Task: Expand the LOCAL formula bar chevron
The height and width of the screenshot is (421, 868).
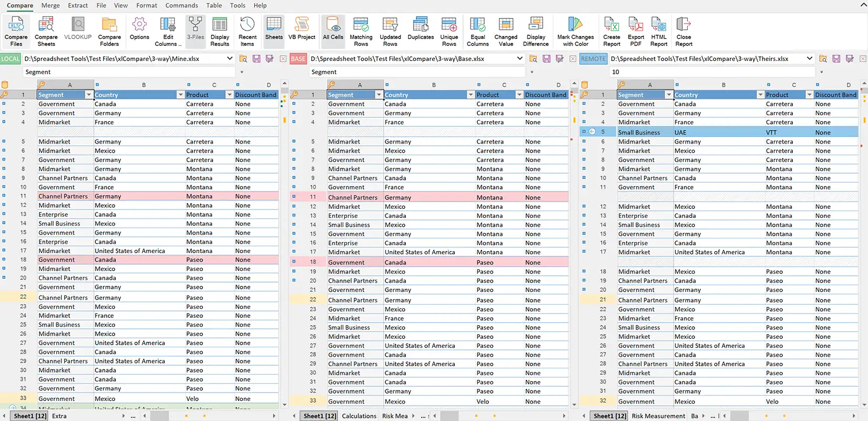Action: point(242,72)
